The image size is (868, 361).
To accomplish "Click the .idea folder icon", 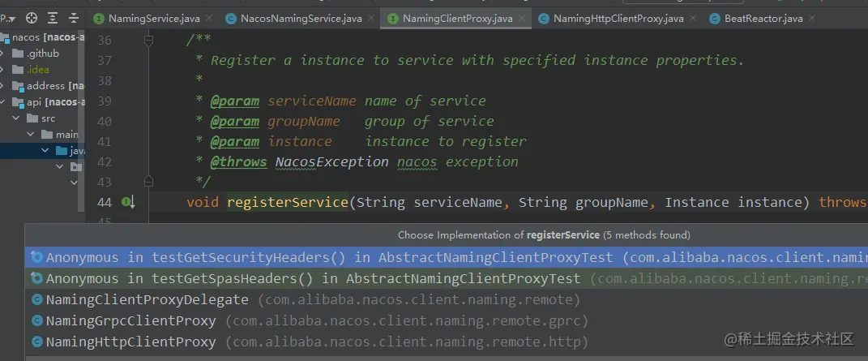I will tap(18, 70).
